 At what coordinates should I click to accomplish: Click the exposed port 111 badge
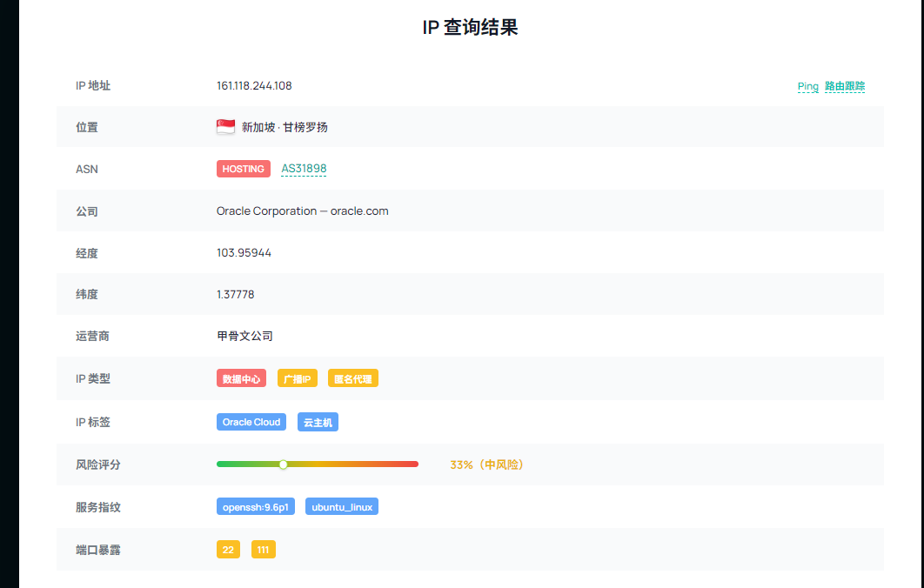tap(263, 549)
